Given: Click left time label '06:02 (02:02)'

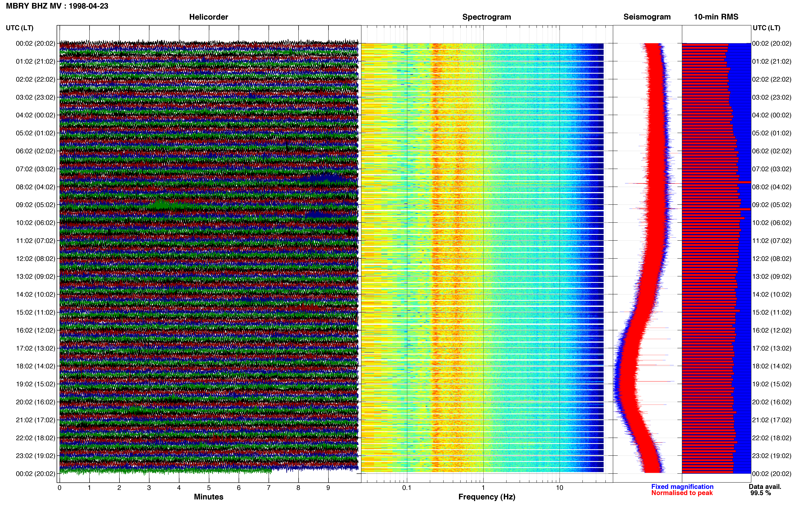Looking at the screenshot, I should pos(36,151).
